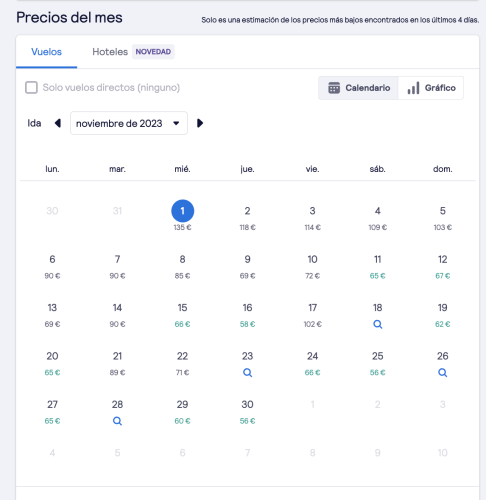Screen dimensions: 486x500
Task: Open the noviembre de 2023 month dropdown
Action: tap(129, 123)
